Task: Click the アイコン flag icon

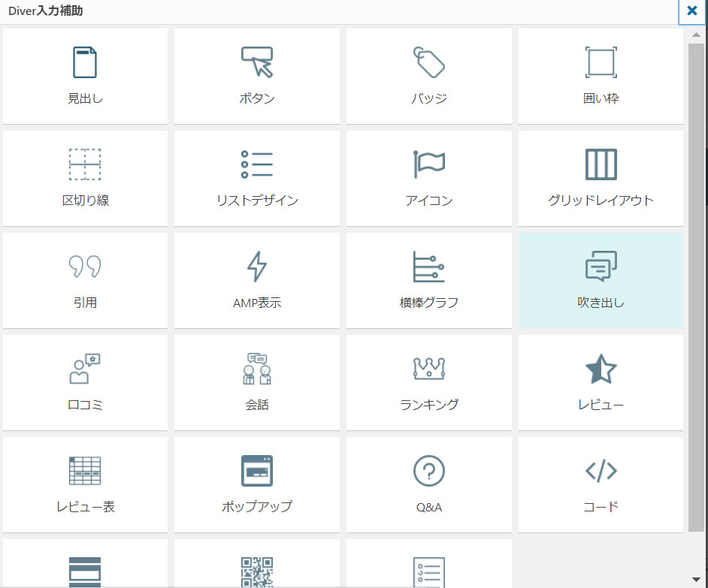Action: (x=428, y=165)
